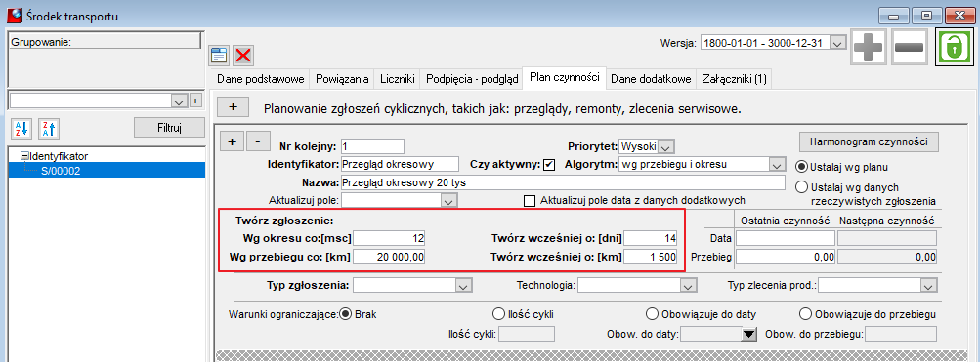Open the grouping combo box in left panel
Image resolution: width=980 pixels, height=362 pixels.
(x=180, y=101)
